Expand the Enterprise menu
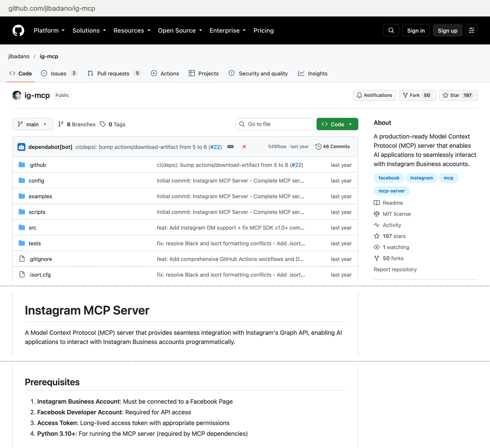The image size is (490, 448). [228, 31]
